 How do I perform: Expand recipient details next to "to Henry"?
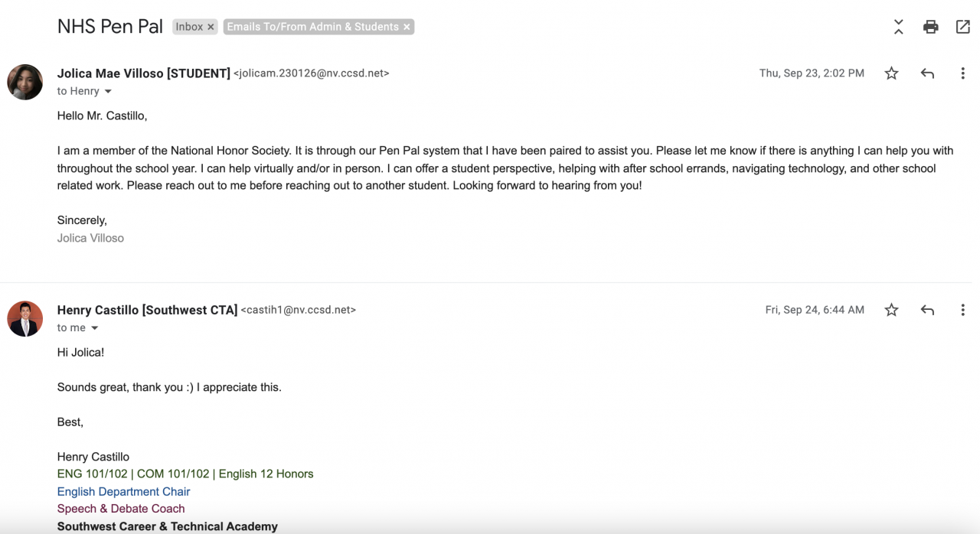(108, 92)
